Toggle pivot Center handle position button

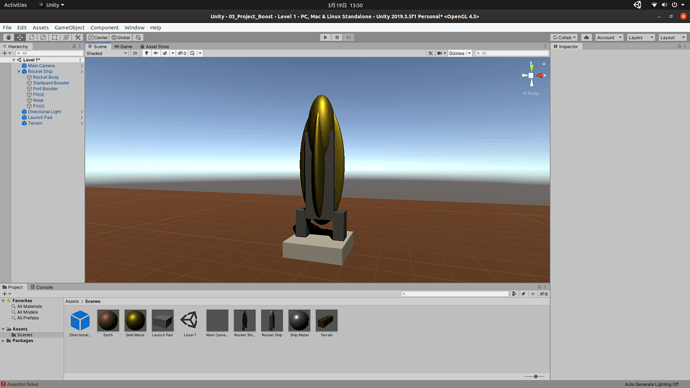(x=98, y=37)
